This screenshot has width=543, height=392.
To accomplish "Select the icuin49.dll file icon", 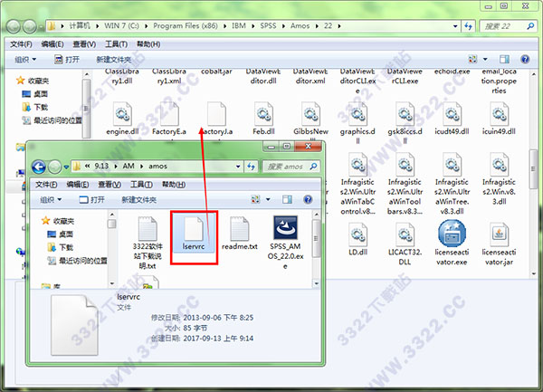I will [499, 114].
